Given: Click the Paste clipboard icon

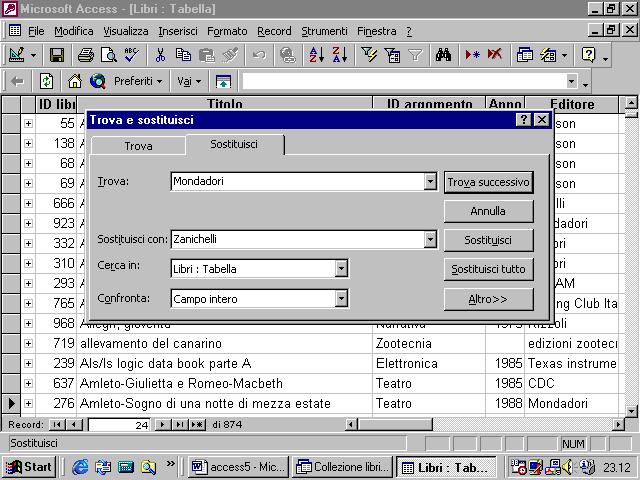Looking at the screenshot, I should point(207,55).
